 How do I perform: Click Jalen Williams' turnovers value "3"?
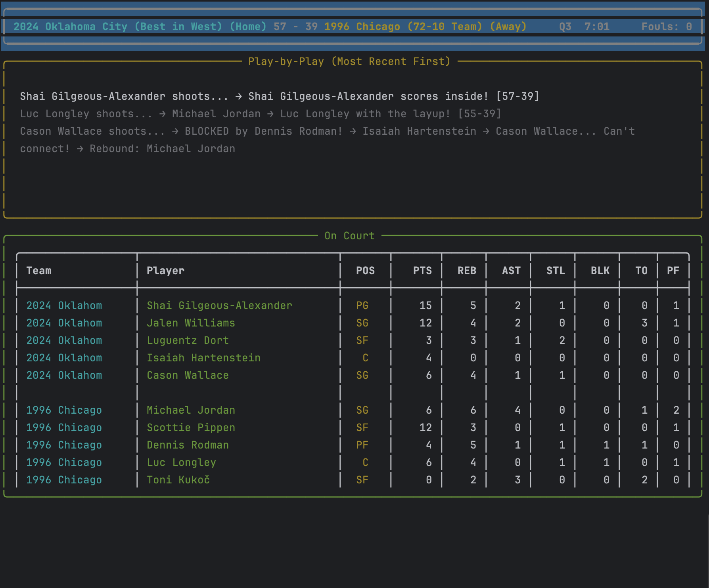pyautogui.click(x=644, y=323)
